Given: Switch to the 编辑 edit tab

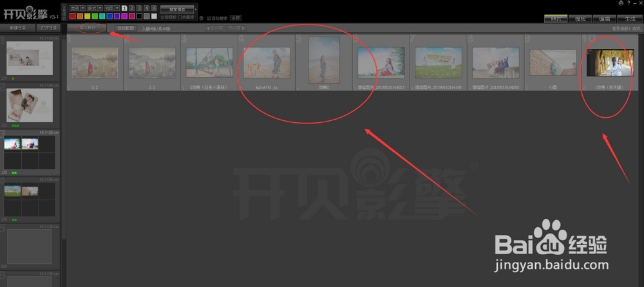Looking at the screenshot, I should pyautogui.click(x=604, y=19).
